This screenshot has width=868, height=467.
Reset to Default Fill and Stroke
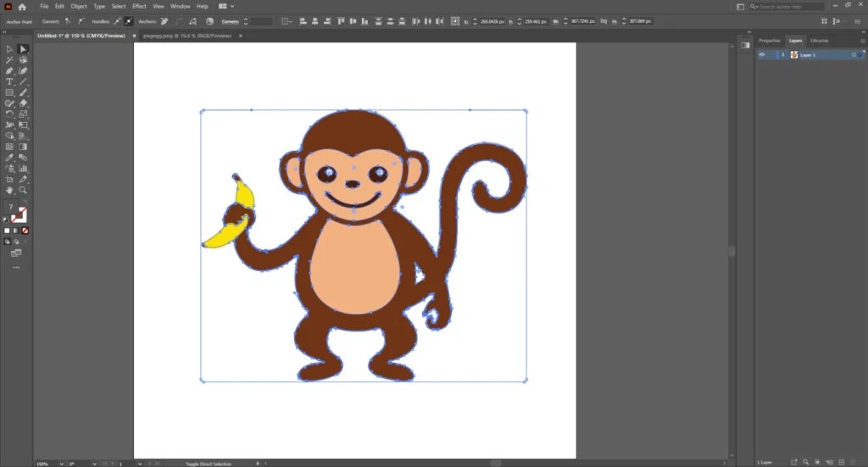[x=6, y=220]
